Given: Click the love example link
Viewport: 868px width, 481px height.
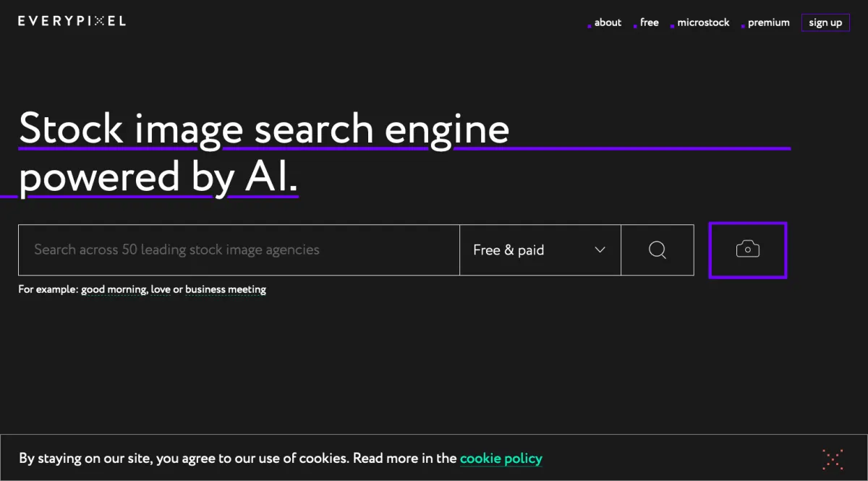Looking at the screenshot, I should tap(161, 289).
